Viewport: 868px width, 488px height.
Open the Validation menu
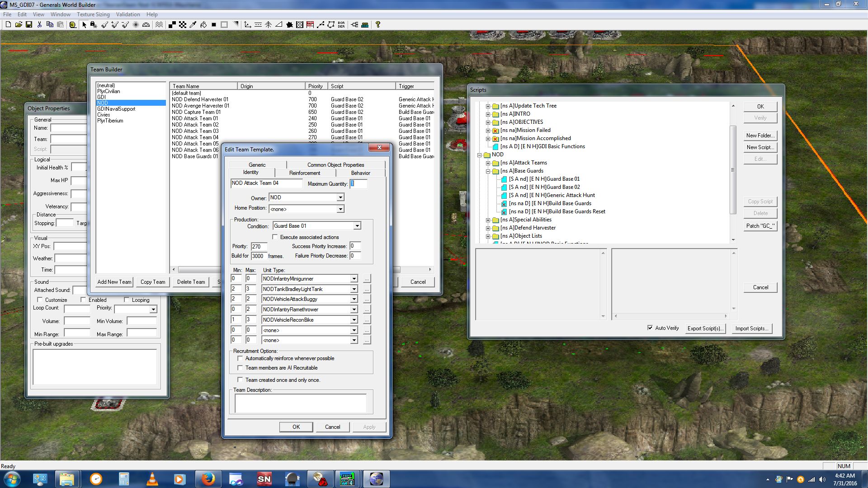[x=128, y=14]
